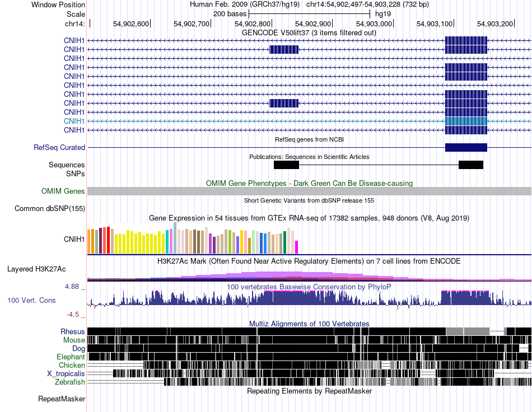
Task: Select the Dog alignment row label
Action: click(78, 349)
